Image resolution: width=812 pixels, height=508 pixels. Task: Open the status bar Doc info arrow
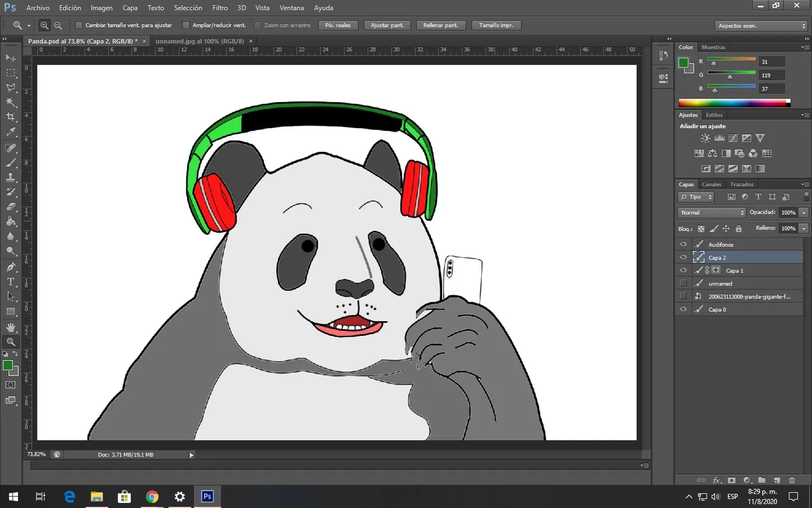(x=191, y=455)
